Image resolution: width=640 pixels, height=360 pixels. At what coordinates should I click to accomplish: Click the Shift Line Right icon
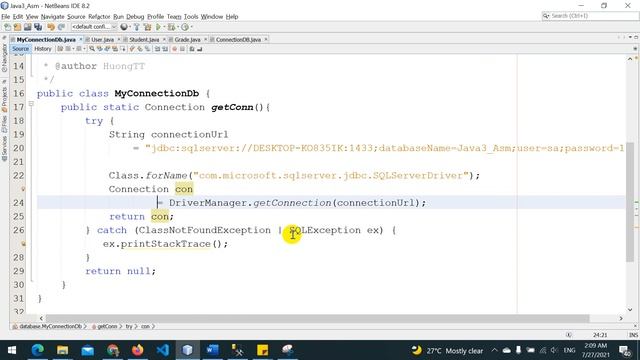pos(165,49)
